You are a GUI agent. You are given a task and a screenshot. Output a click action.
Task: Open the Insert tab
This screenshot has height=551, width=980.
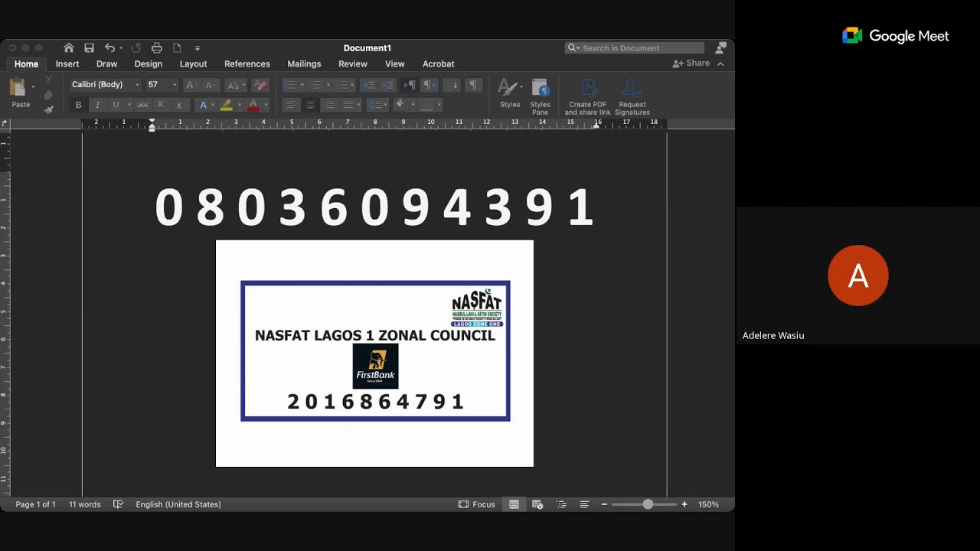[x=67, y=64]
